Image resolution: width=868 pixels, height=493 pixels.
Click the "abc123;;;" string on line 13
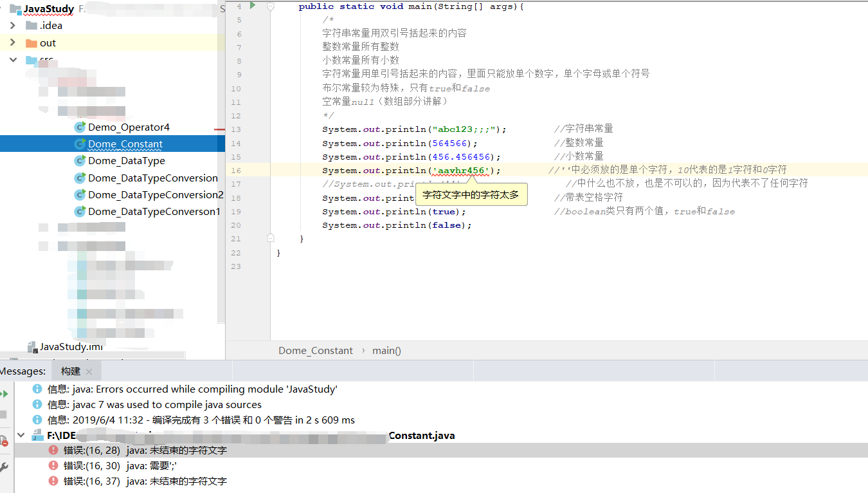pos(464,129)
